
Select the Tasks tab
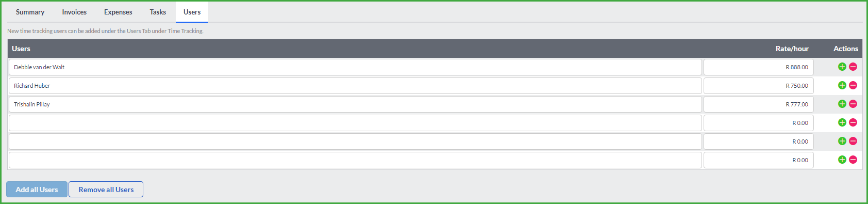click(158, 12)
